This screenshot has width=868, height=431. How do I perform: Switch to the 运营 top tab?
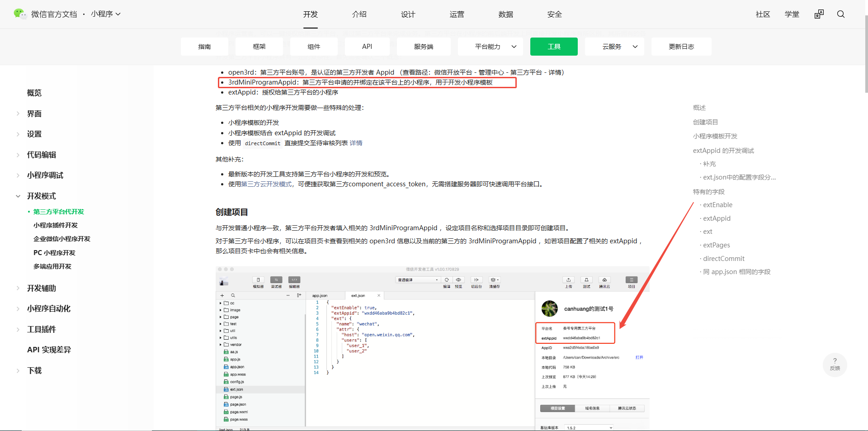coord(457,14)
